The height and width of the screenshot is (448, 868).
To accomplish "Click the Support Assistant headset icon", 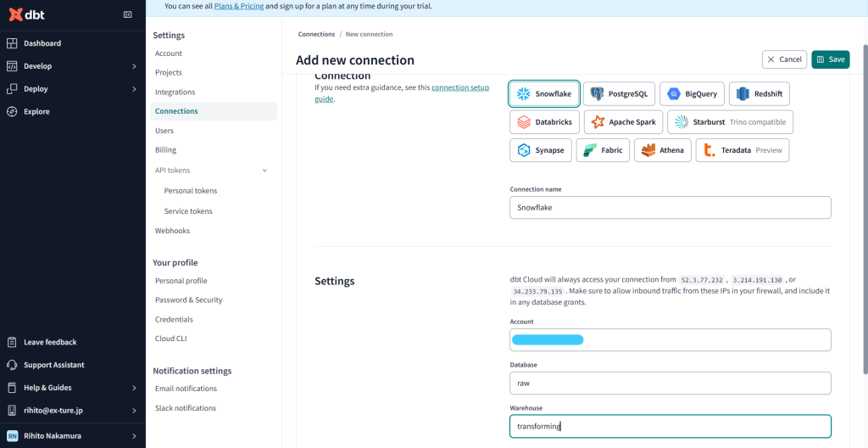I will coord(12,365).
